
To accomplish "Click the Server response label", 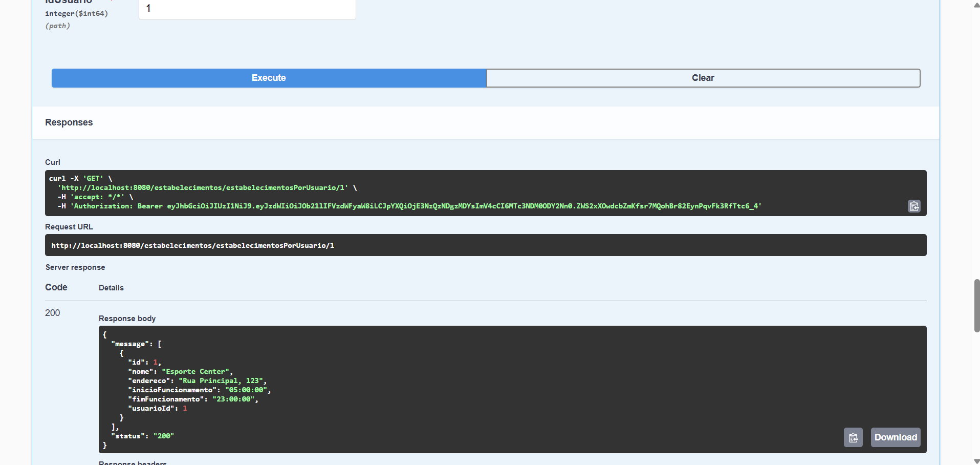I will (x=75, y=267).
